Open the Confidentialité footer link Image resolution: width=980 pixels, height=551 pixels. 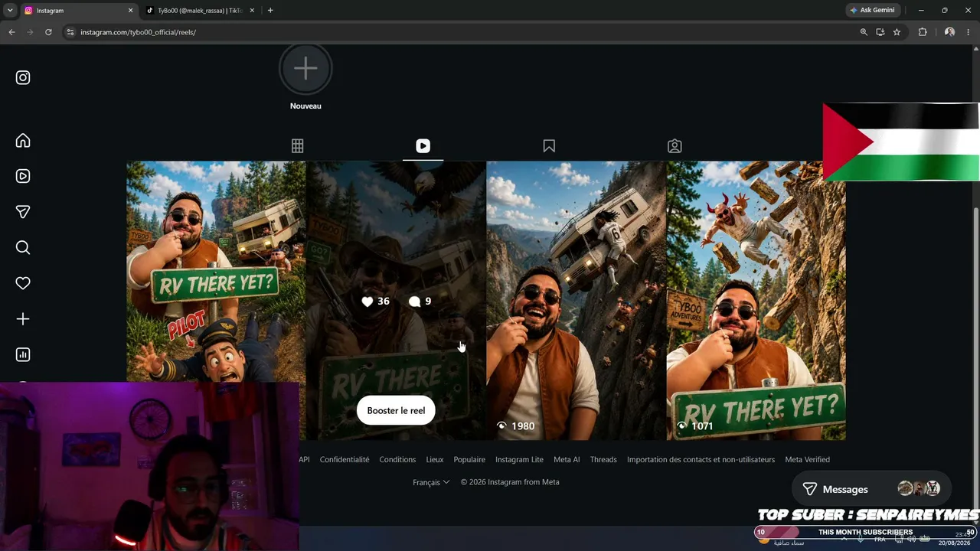(345, 460)
